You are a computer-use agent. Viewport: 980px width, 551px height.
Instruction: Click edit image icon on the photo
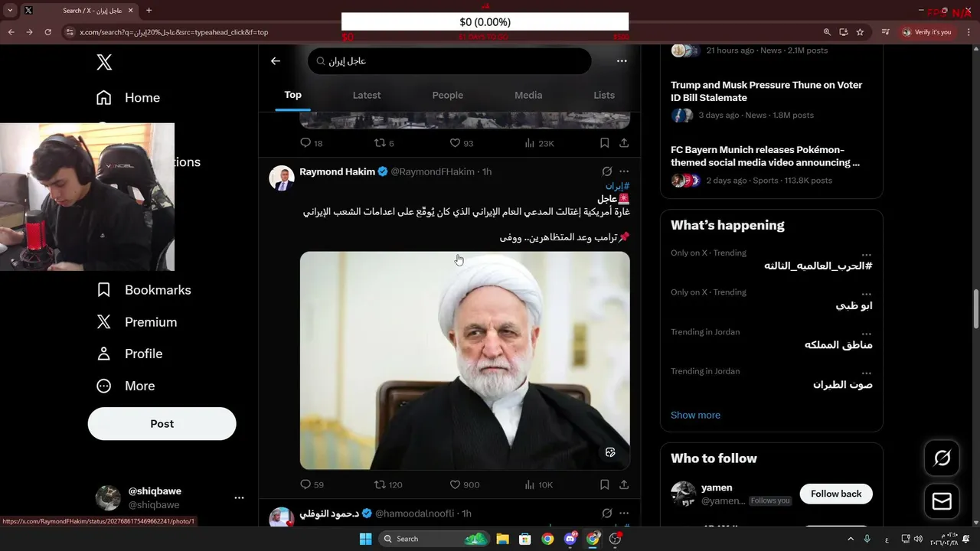(610, 452)
